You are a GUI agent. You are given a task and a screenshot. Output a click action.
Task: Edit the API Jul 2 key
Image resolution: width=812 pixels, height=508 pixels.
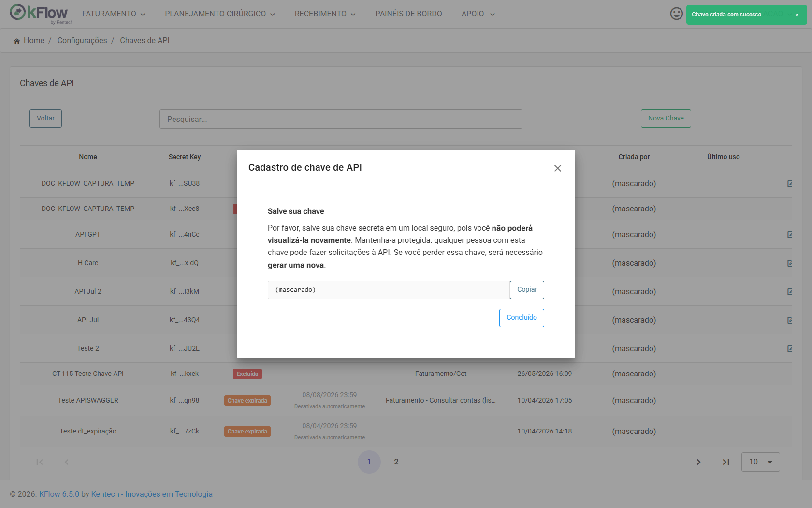click(789, 292)
